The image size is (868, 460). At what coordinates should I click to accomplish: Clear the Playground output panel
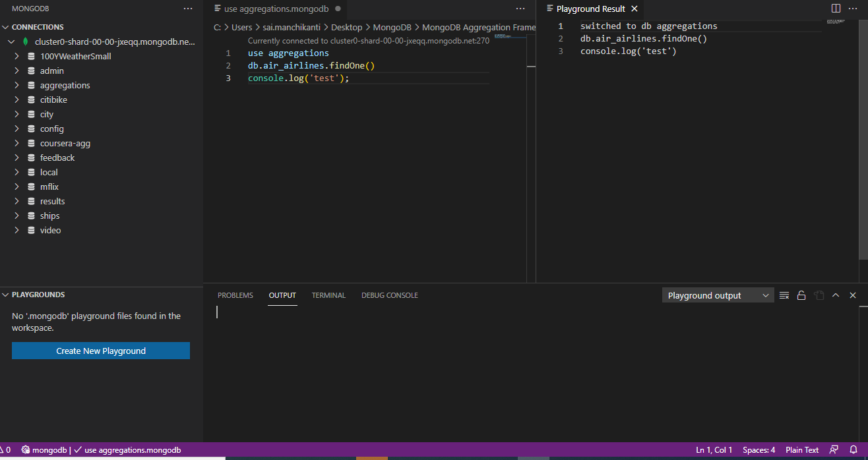(784, 295)
